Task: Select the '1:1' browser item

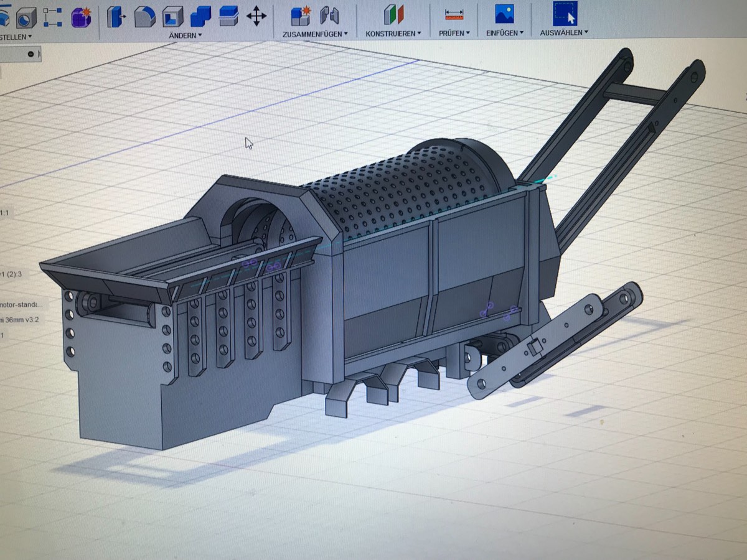Action: pyautogui.click(x=5, y=213)
